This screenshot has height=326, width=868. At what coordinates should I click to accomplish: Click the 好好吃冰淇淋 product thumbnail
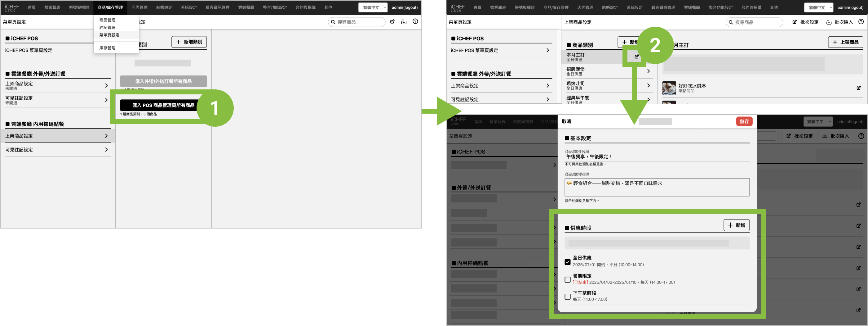pos(669,88)
